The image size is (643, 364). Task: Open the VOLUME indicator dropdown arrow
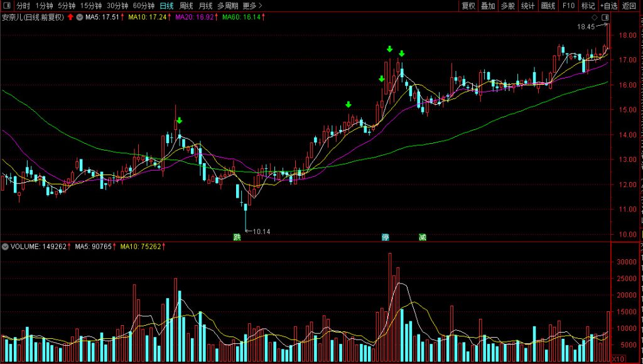point(6,247)
